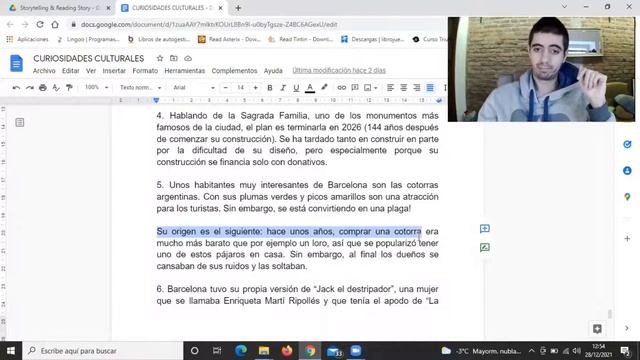Expand the insert image dropdown arrow
This screenshot has width=640, height=360.
(x=376, y=88)
